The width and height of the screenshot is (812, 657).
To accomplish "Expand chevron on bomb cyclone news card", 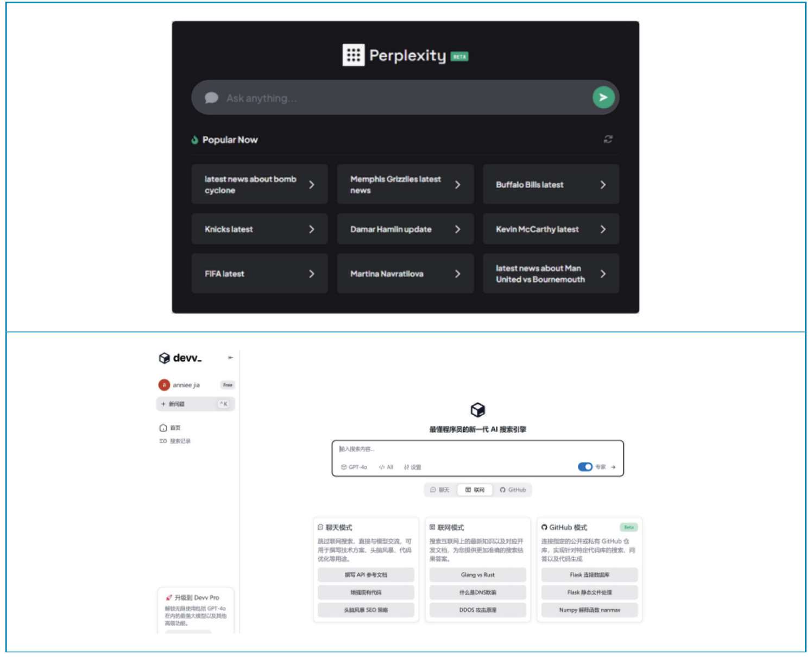I will [x=312, y=185].
